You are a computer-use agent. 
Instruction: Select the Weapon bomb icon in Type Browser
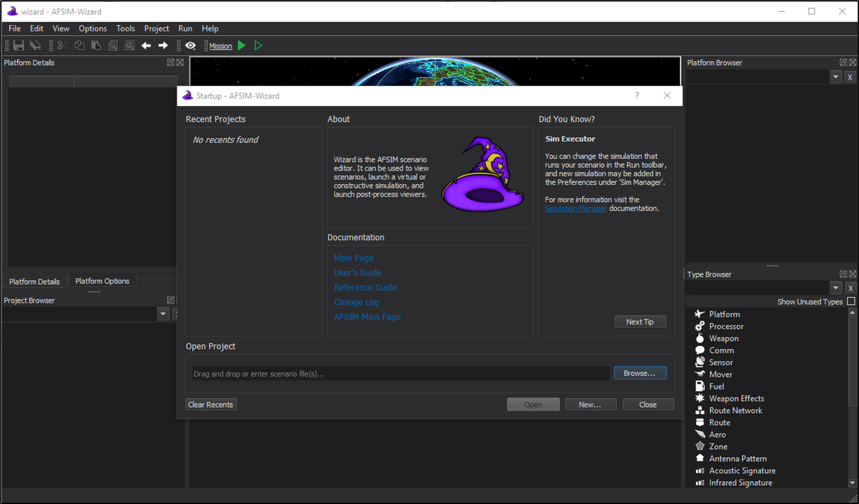[700, 338]
